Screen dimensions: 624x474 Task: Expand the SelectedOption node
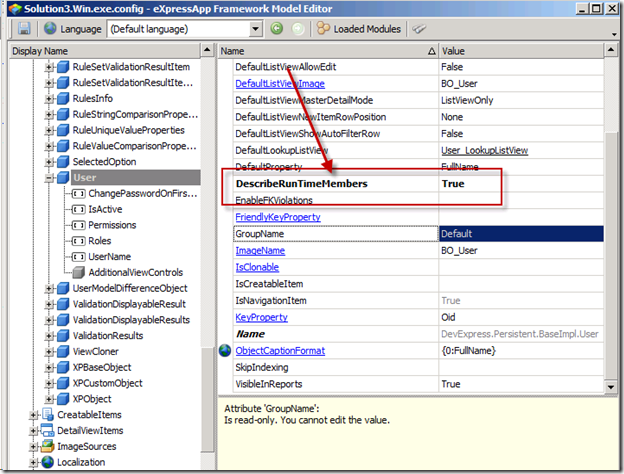tap(49, 162)
